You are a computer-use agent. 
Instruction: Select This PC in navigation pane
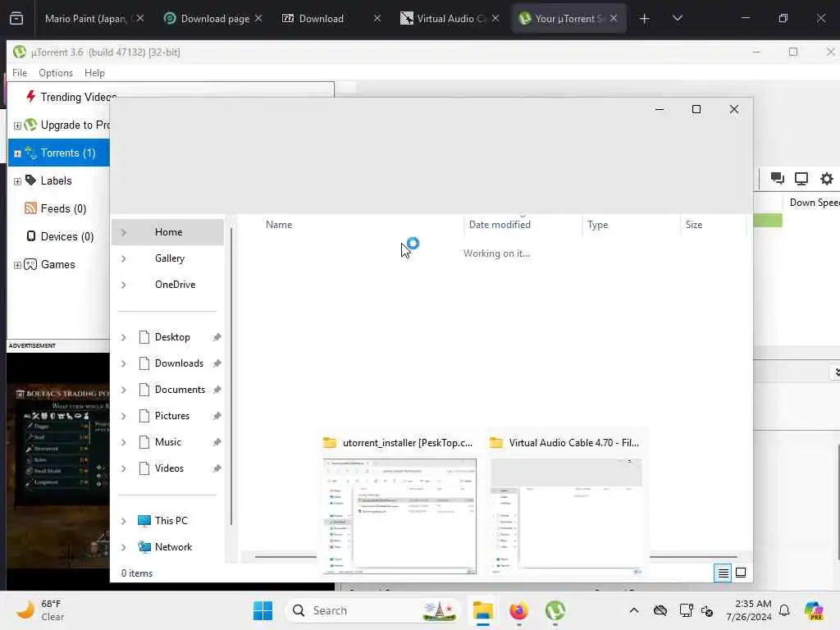(171, 521)
